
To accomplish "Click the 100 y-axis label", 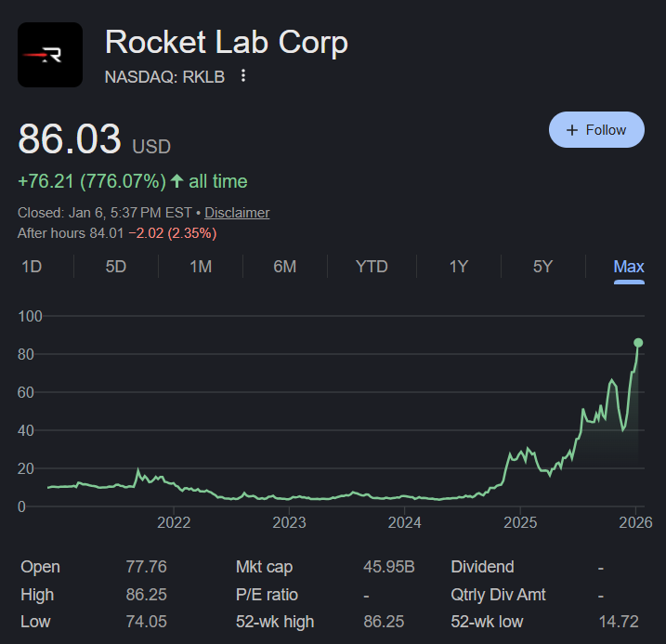I will coord(30,316).
